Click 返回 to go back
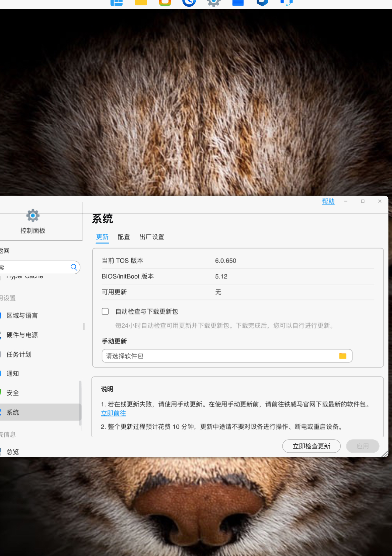The height and width of the screenshot is (556, 392). click(5, 251)
